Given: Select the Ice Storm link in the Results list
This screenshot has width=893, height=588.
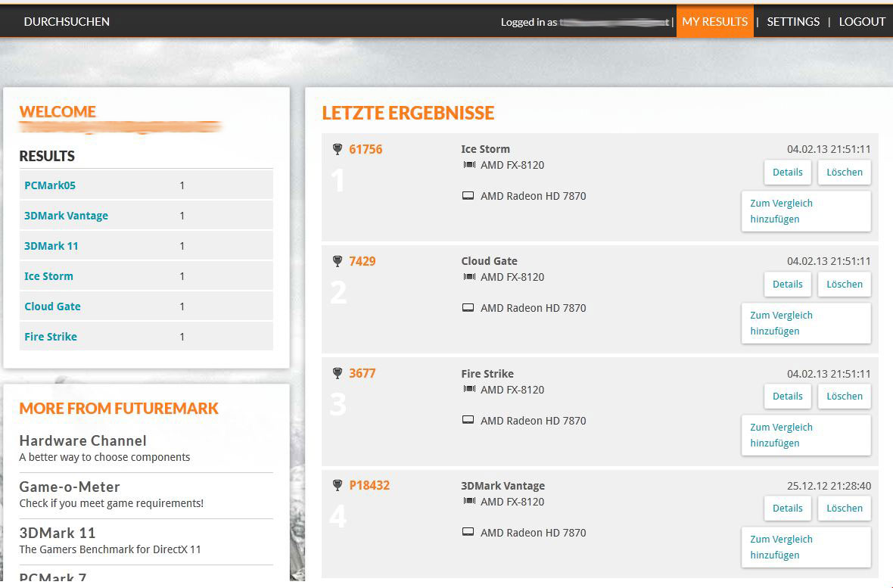Looking at the screenshot, I should [x=48, y=275].
